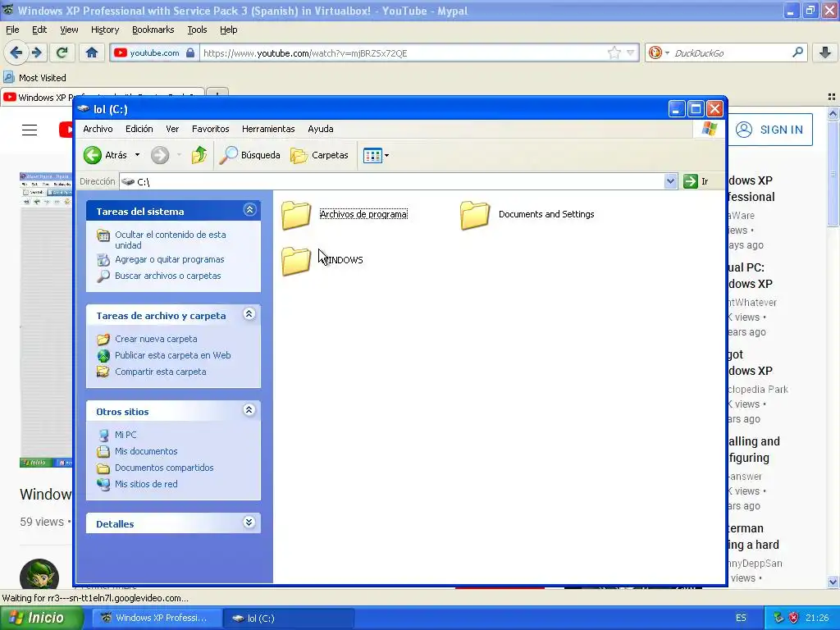
Task: Open Mis sitios de red link
Action: point(146,484)
